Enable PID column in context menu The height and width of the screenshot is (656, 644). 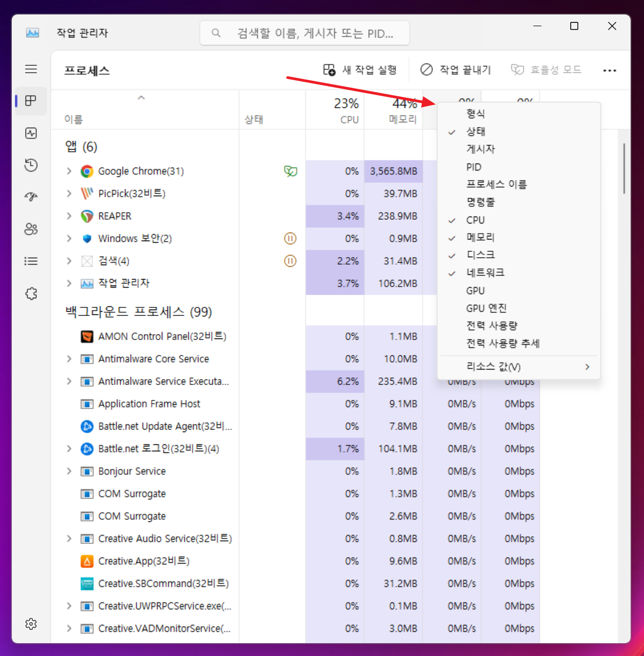pyautogui.click(x=518, y=167)
